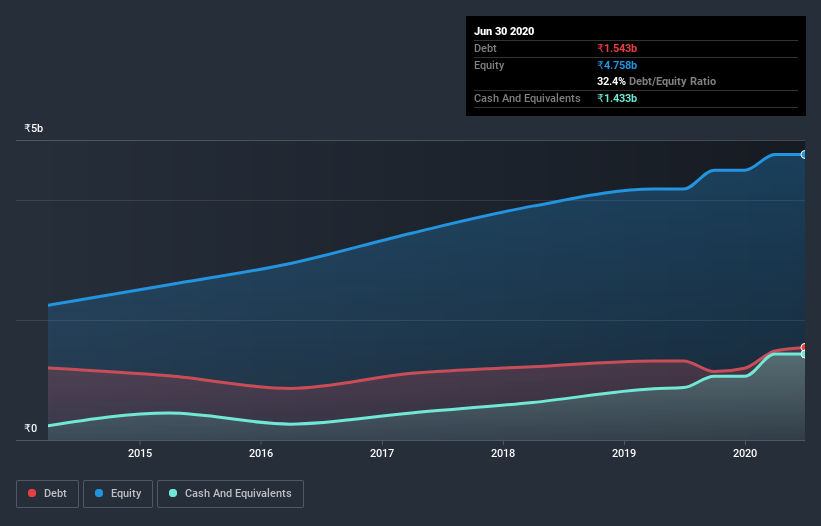Click the Debt label in tooltip
This screenshot has height=526, width=821.
pos(485,48)
